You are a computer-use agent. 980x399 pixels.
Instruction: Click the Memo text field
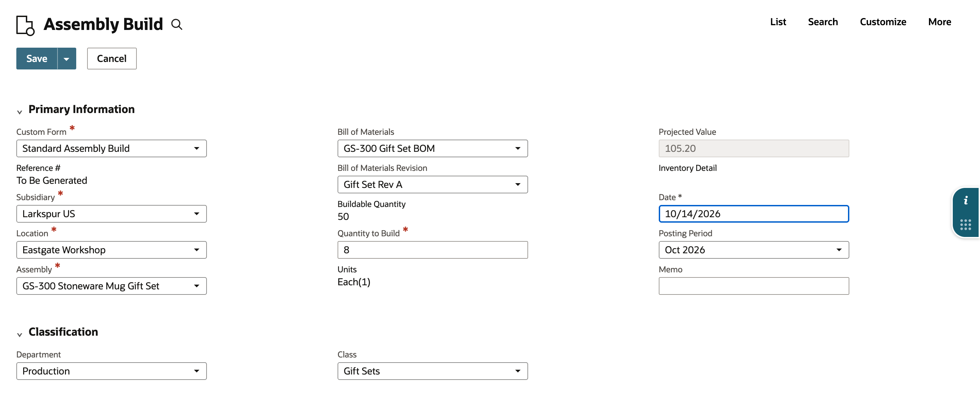pos(754,286)
